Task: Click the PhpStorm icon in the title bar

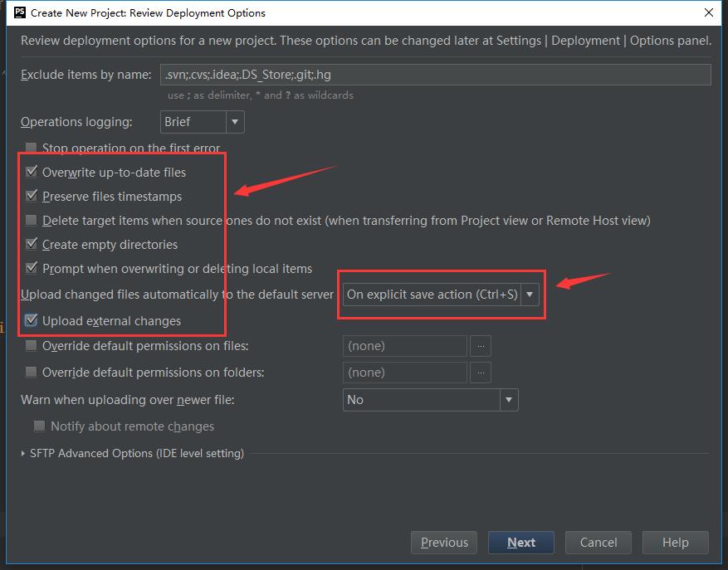Action: (20, 12)
